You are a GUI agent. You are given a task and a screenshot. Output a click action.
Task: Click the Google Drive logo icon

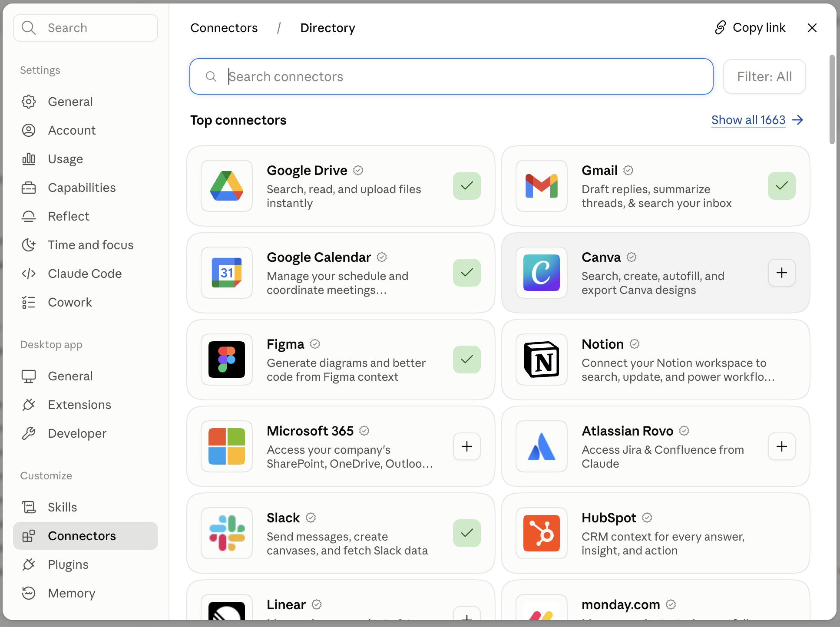click(227, 186)
